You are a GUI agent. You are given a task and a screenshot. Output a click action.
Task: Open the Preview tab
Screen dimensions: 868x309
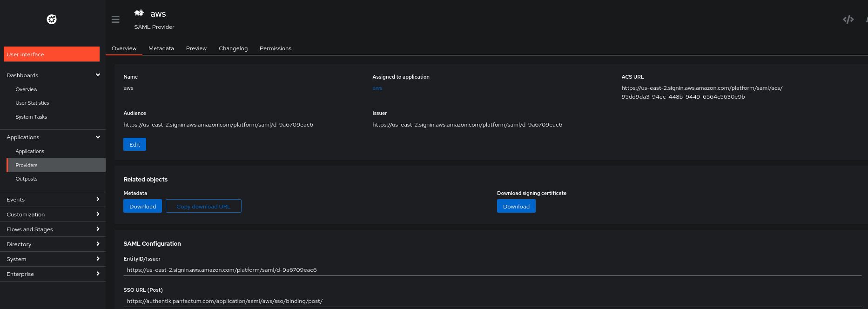pyautogui.click(x=196, y=48)
